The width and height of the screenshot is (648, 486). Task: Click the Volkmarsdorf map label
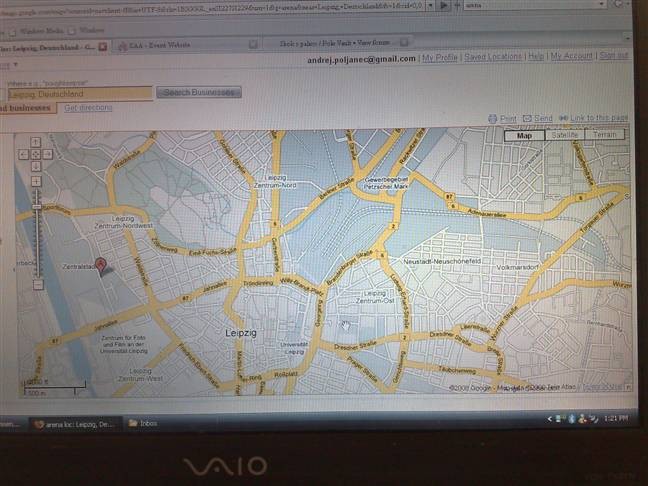(x=517, y=267)
